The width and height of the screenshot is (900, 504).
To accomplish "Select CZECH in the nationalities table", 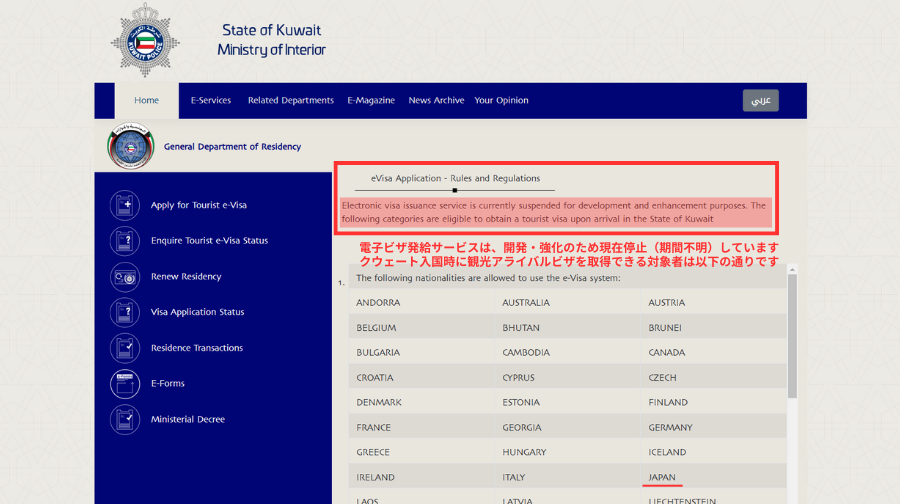I will [662, 378].
